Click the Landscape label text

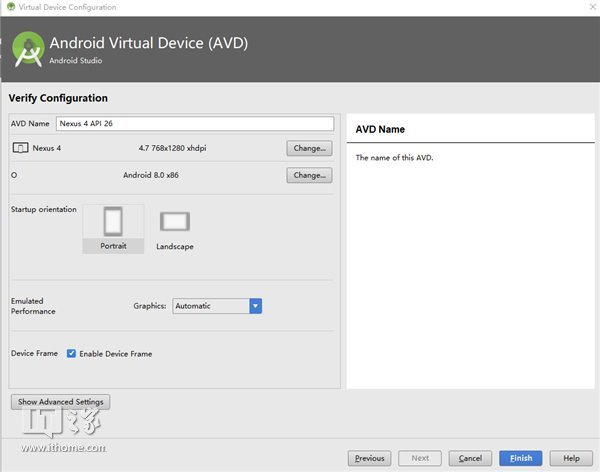pos(175,246)
